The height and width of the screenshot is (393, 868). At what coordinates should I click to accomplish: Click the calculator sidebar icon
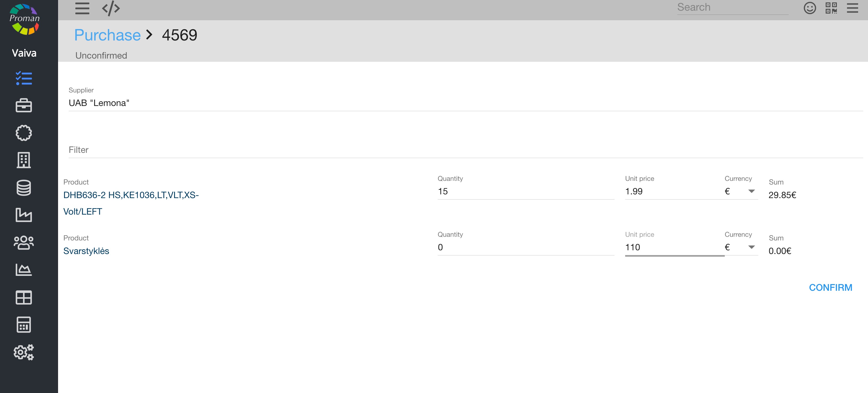pyautogui.click(x=24, y=325)
